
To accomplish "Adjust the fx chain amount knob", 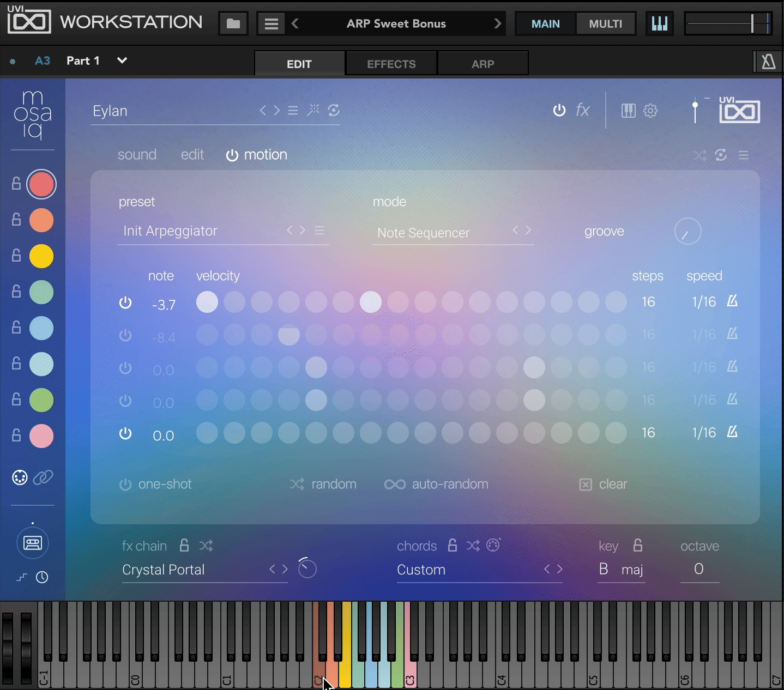I will point(307,568).
